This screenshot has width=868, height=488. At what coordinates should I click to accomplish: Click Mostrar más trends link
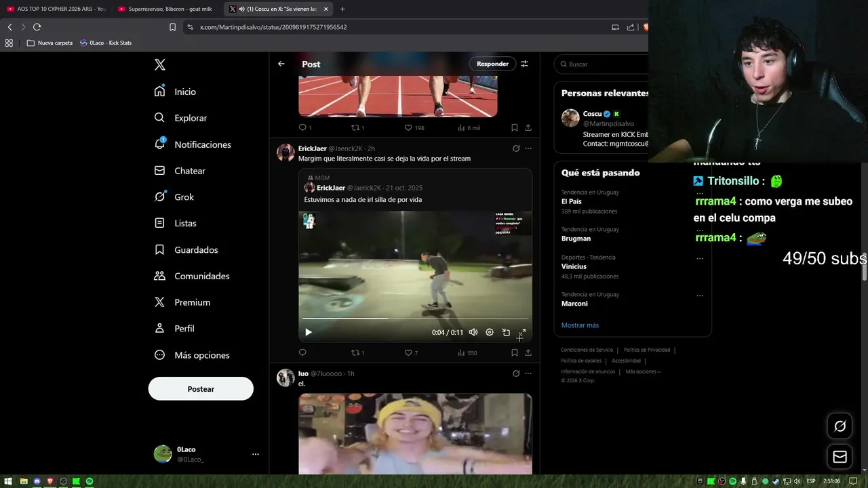point(580,325)
